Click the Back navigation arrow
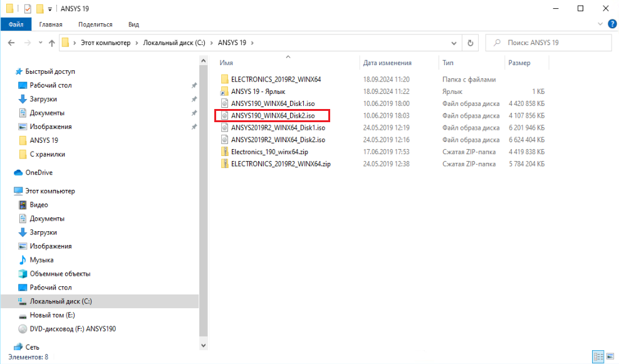 pyautogui.click(x=11, y=43)
